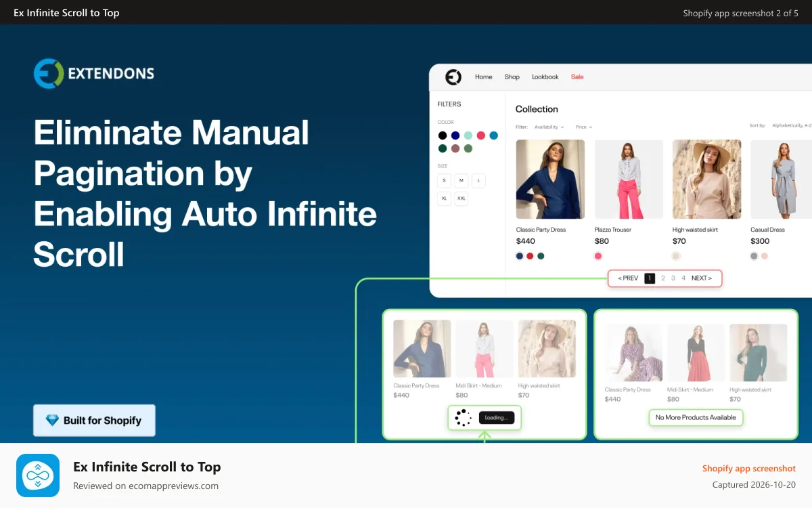Choose grey variant of Casual Dress
Viewport: 812px width, 508px height.
[x=754, y=256]
